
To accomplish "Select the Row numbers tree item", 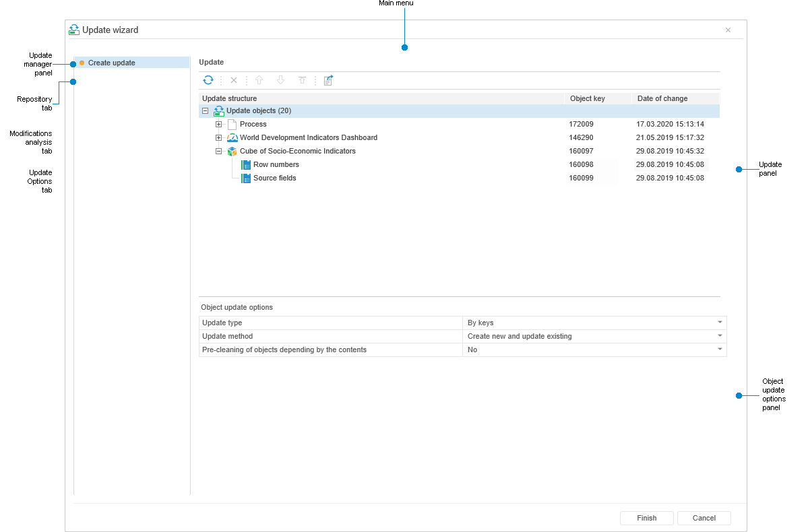I will 276,164.
